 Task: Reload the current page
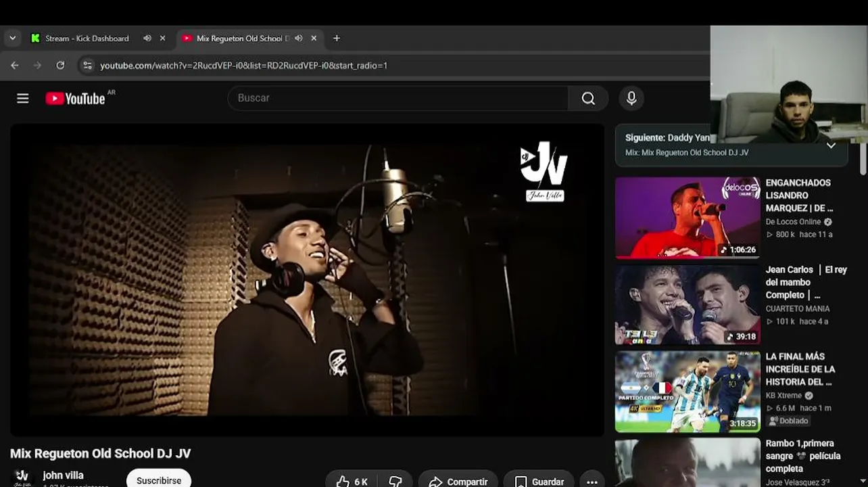pos(60,66)
